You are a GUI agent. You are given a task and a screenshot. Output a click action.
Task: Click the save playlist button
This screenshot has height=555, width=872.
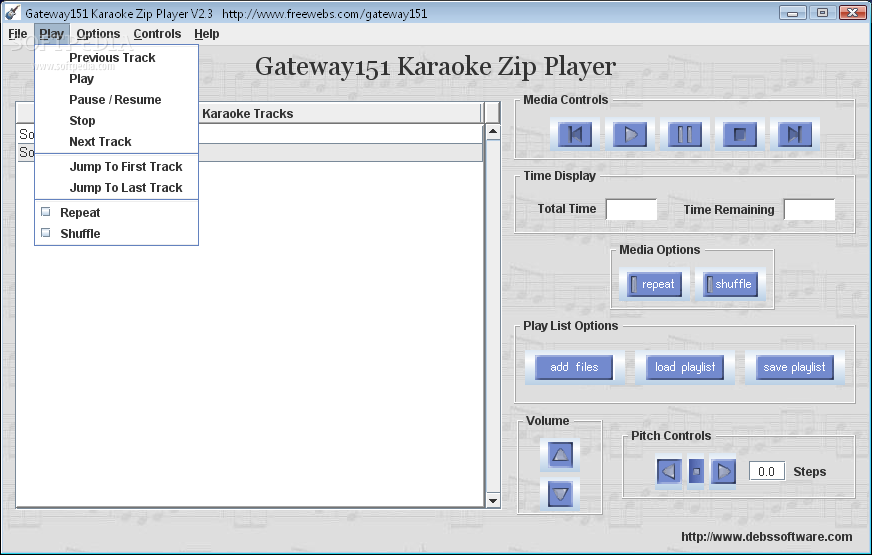coord(794,368)
